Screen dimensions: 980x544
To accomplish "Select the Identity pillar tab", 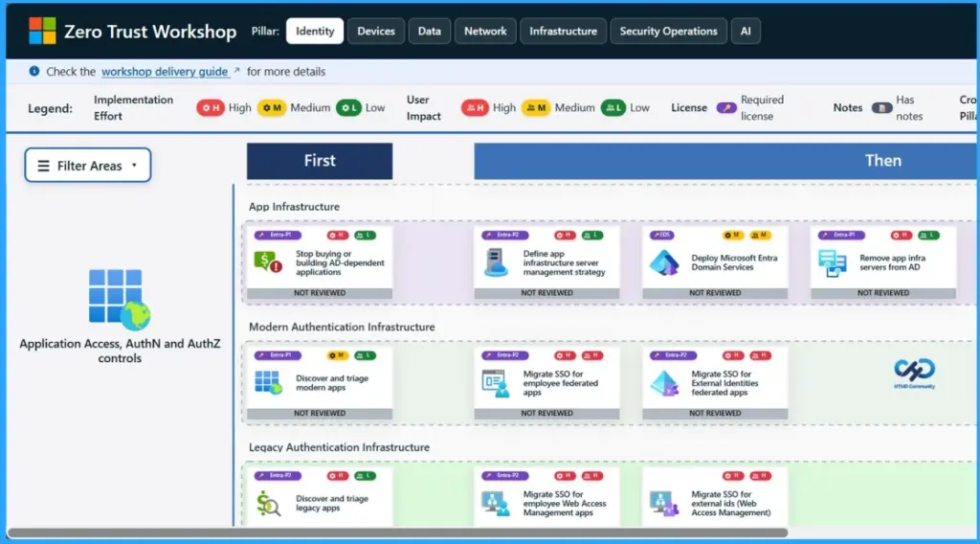I will coord(314,32).
